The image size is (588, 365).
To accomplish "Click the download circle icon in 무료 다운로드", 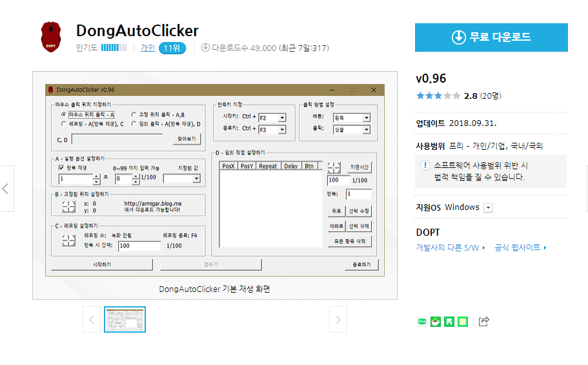I will [459, 37].
